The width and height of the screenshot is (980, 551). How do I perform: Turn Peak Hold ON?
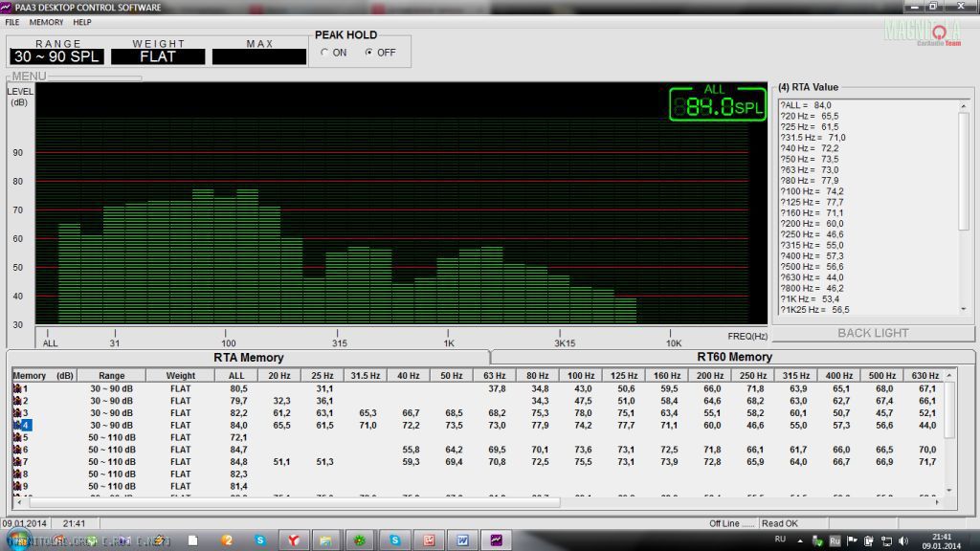point(324,54)
